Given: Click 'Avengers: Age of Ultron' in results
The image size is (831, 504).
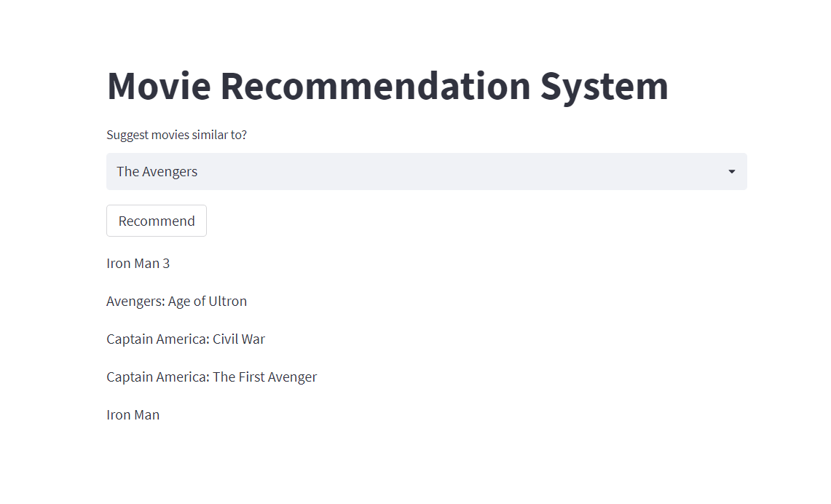Looking at the screenshot, I should coord(176,301).
